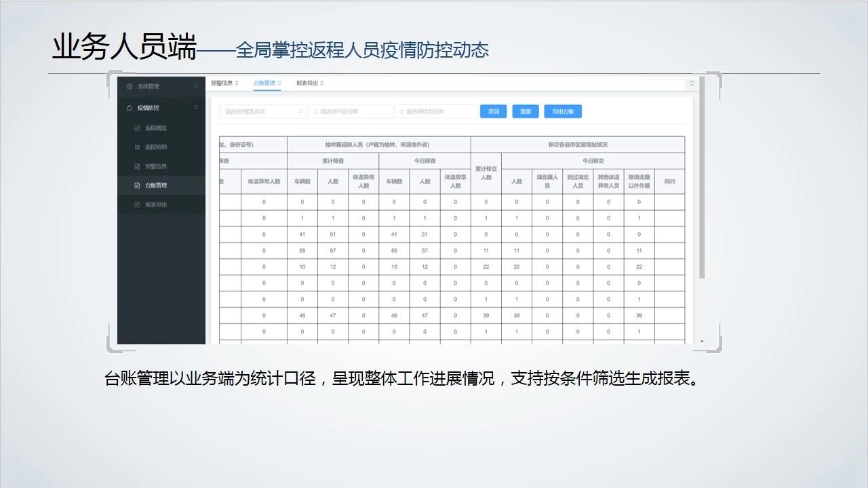Close the 预警信息 tab with its close icon

coord(238,83)
